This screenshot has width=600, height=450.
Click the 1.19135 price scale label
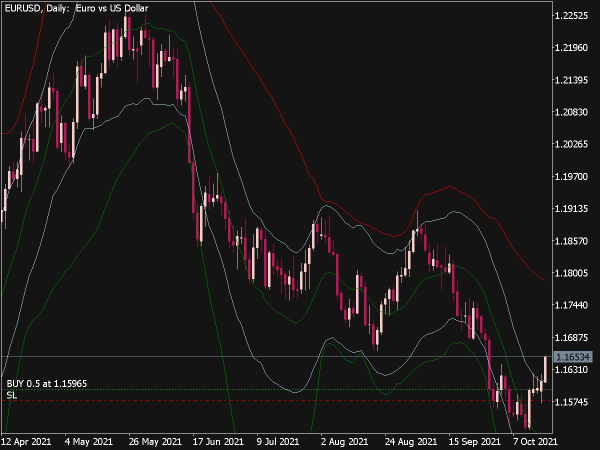571,209
